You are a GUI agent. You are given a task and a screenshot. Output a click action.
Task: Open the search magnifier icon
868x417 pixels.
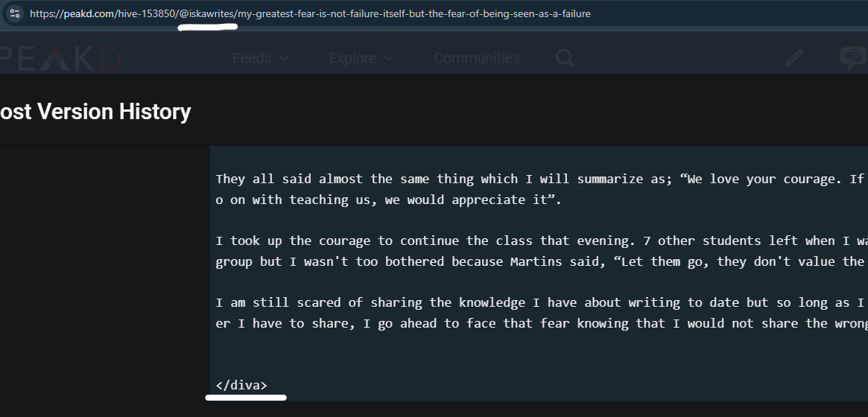[x=565, y=57]
